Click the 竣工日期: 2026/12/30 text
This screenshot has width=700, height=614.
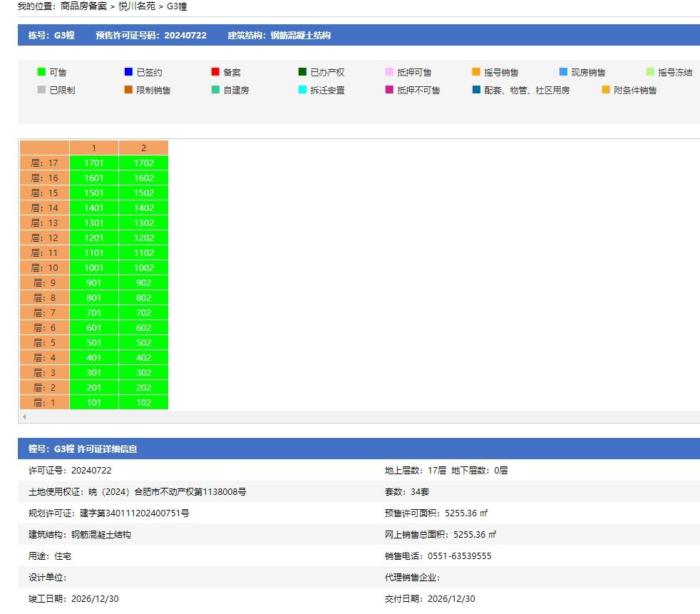[73, 599]
